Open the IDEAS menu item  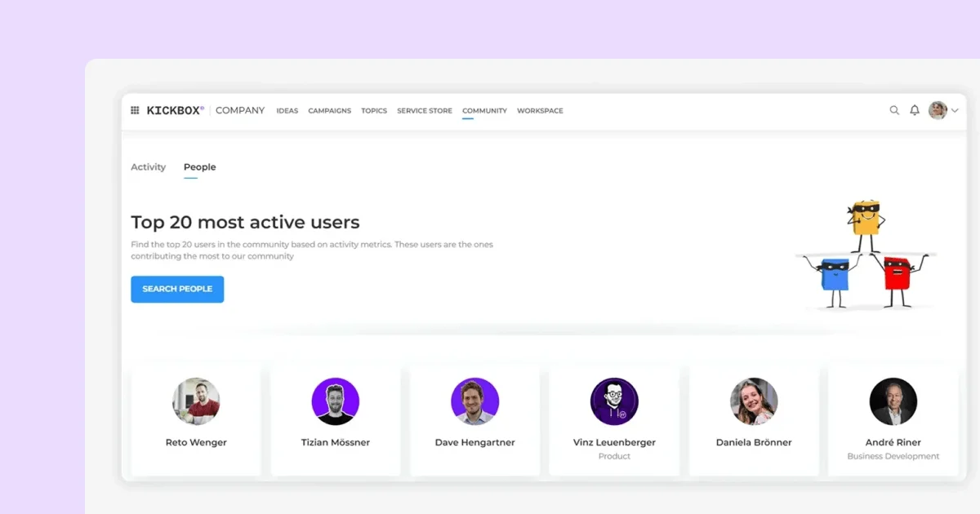(287, 110)
